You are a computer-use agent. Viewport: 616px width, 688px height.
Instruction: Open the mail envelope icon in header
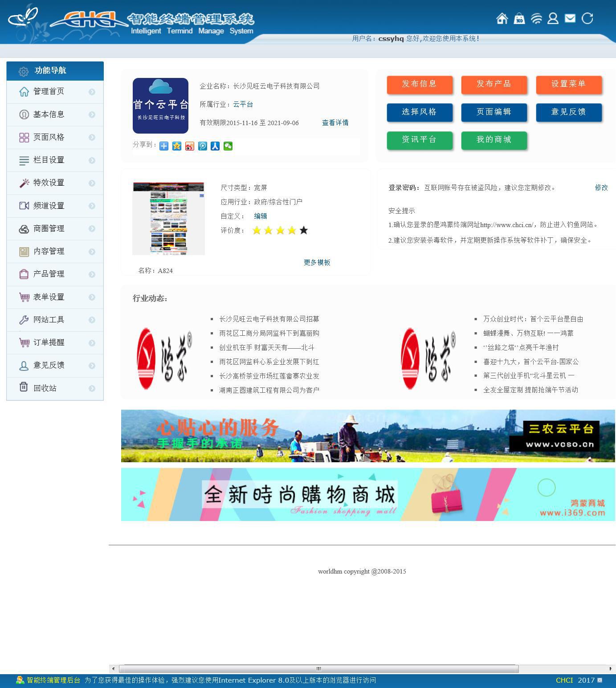point(570,19)
